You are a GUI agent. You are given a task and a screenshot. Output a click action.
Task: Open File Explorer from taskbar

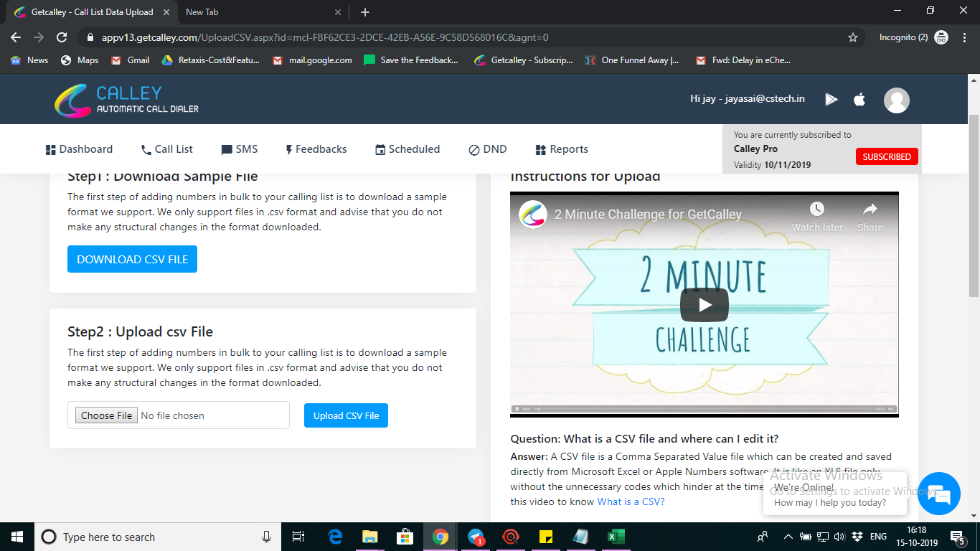[370, 537]
